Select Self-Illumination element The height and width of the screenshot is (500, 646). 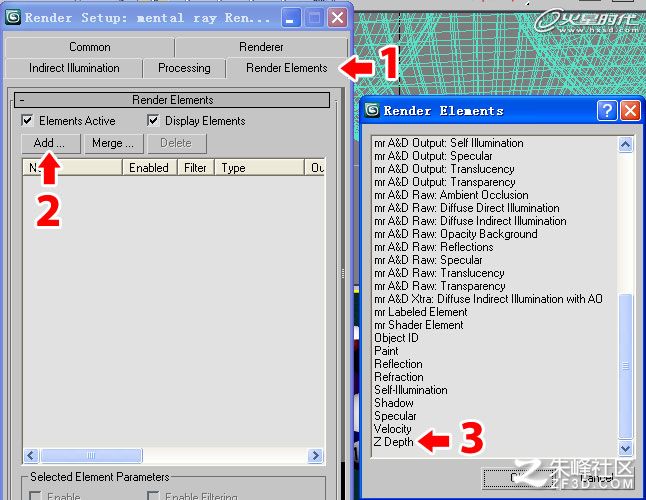pos(410,390)
